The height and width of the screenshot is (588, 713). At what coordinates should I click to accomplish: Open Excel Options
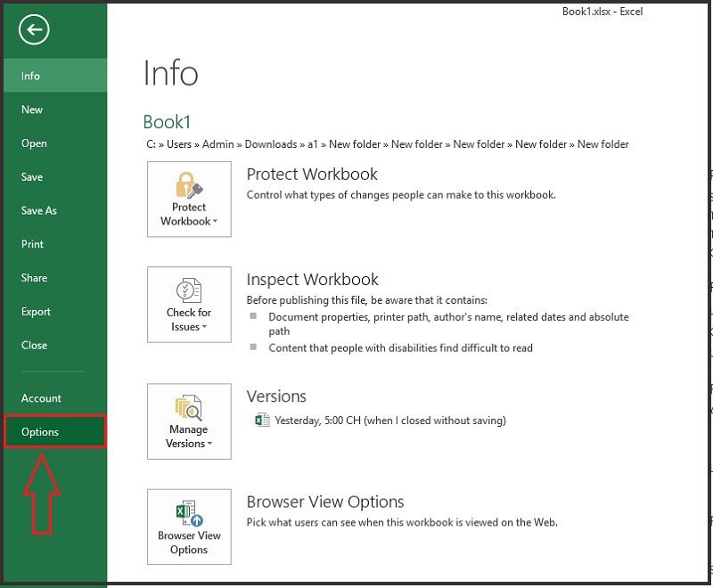pos(55,432)
